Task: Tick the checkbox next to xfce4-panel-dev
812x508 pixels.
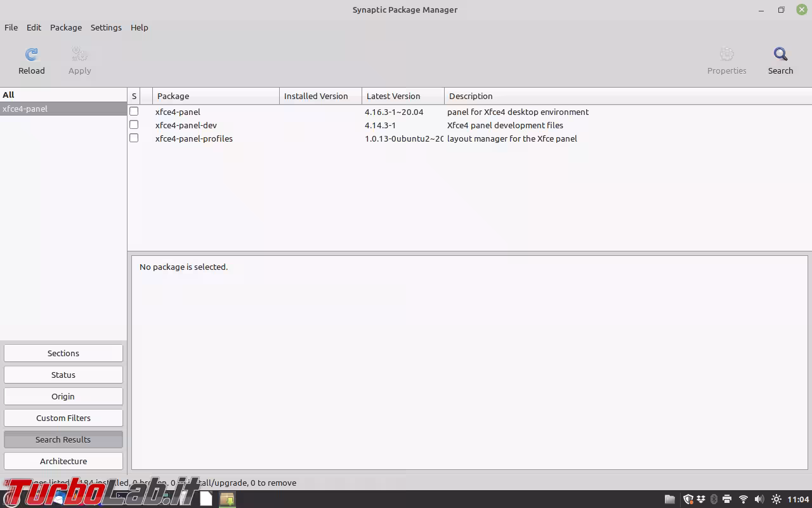Action: (134, 124)
